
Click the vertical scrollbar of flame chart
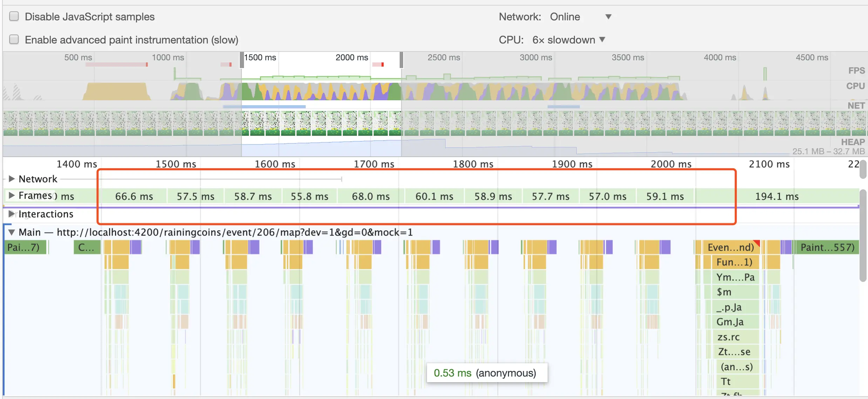click(863, 235)
